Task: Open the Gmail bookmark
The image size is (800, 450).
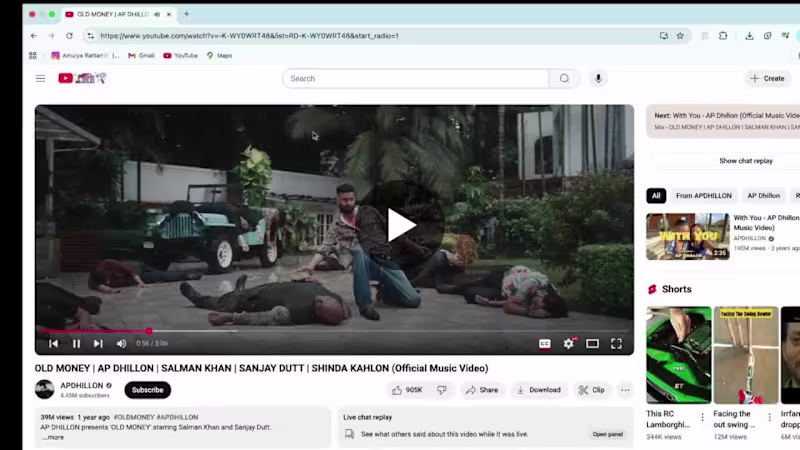Action: point(141,56)
